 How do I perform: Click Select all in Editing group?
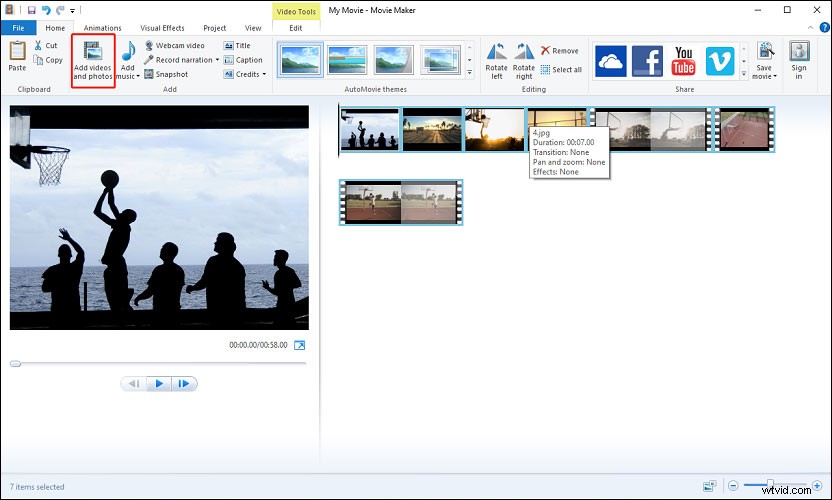561,70
